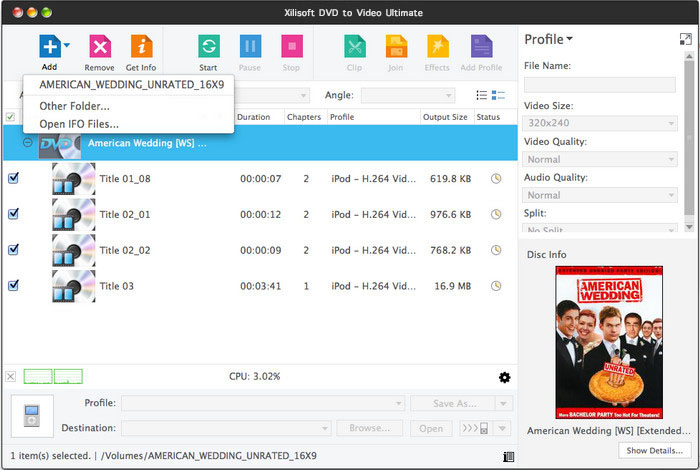
Task: Open settings gear near CPU usage
Action: point(504,377)
